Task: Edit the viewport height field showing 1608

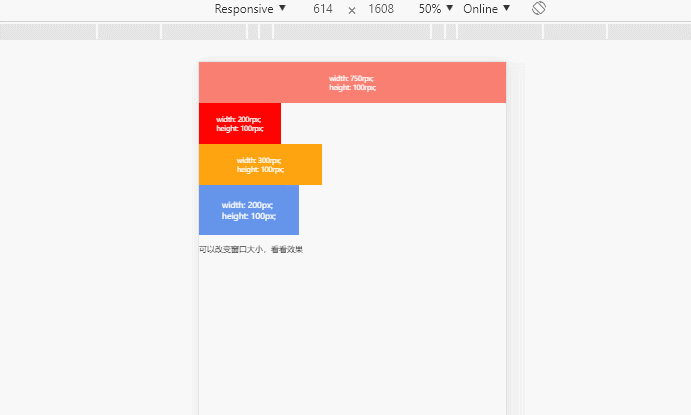Action: (x=381, y=9)
